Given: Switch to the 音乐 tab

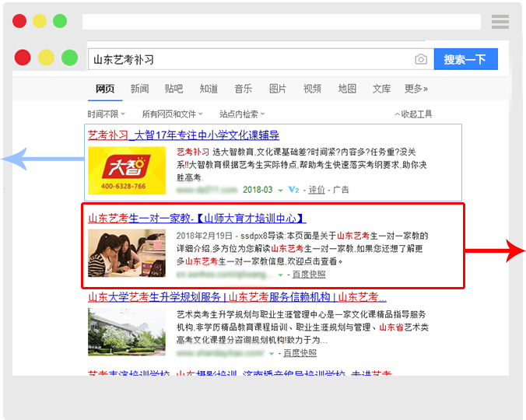Looking at the screenshot, I should [244, 89].
